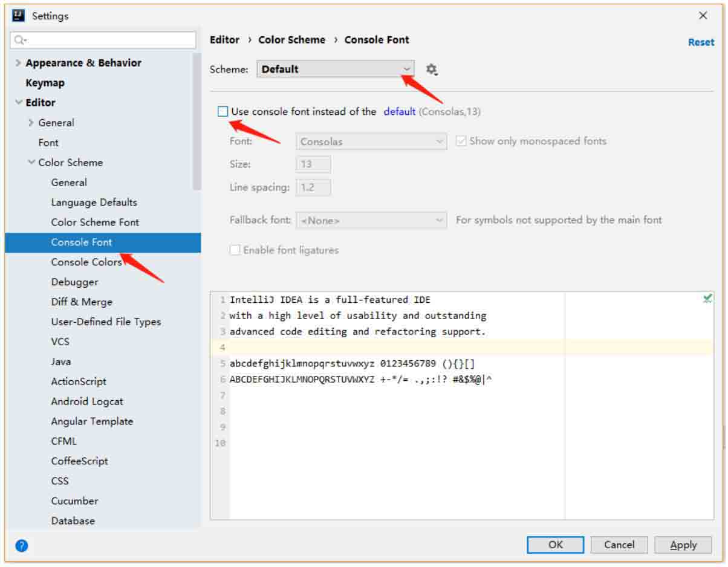Close the Settings dialog window
The image size is (728, 567).
pos(703,16)
